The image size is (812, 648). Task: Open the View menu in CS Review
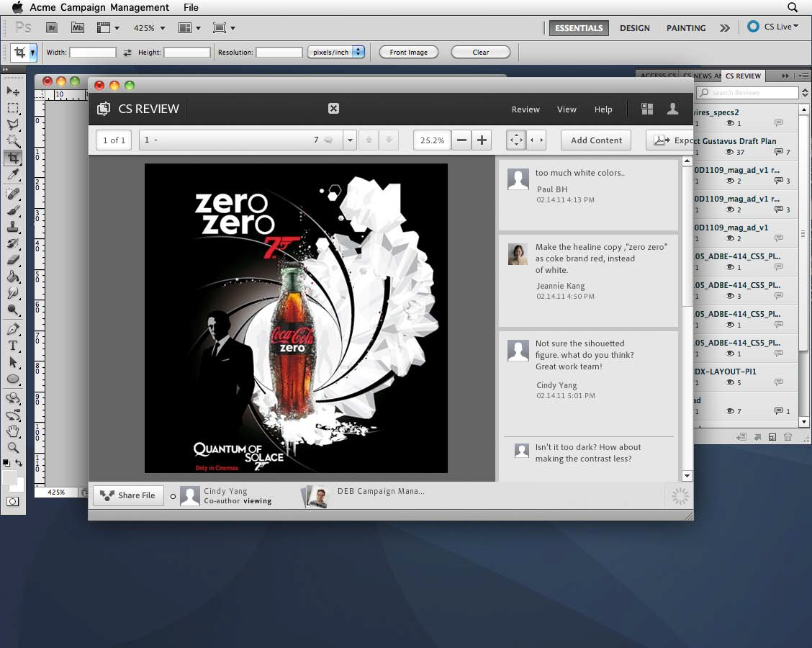567,109
